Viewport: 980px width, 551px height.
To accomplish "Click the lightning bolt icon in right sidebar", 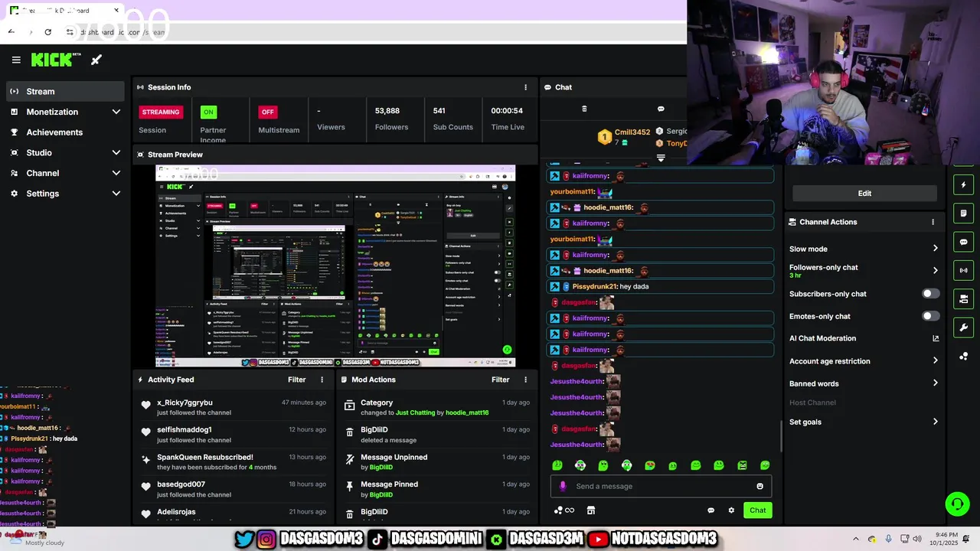I will point(964,185).
